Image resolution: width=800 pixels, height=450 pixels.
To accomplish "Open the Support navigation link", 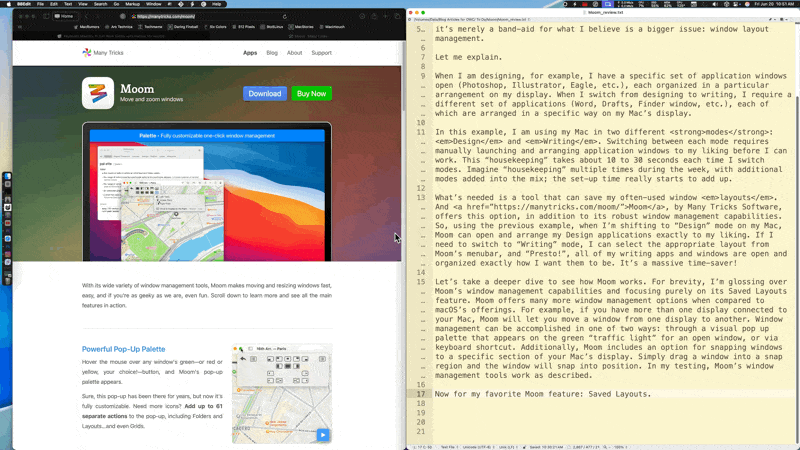I will point(321,53).
